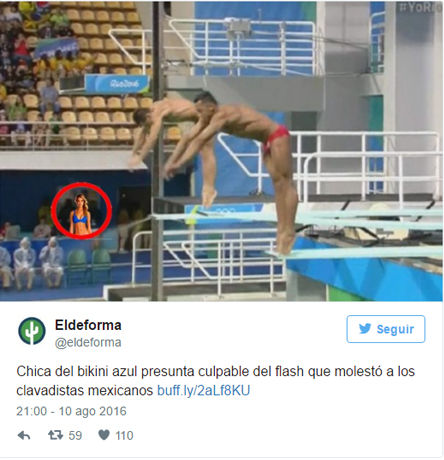Open the Eldeforma cactus profile avatar
The image size is (444, 460).
(32, 331)
